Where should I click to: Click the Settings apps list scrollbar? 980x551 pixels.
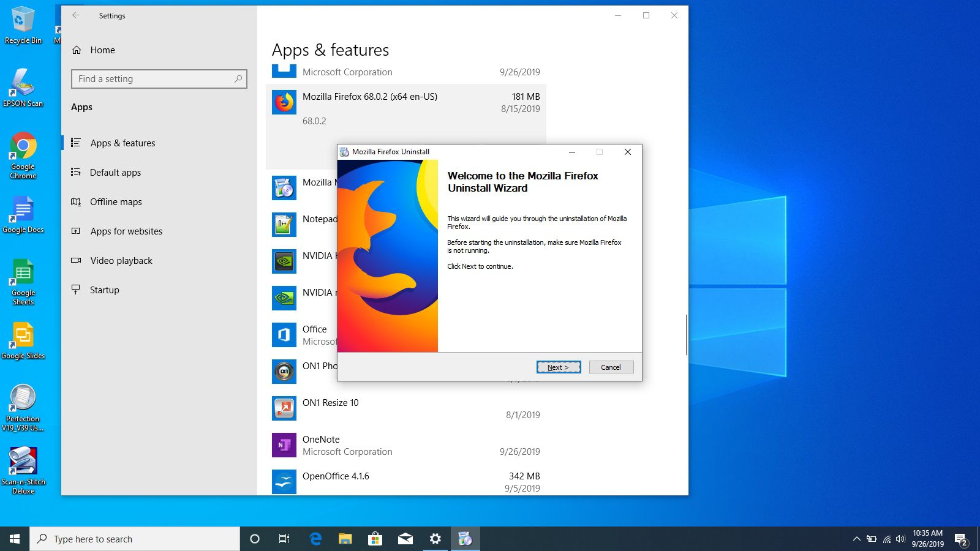click(687, 334)
